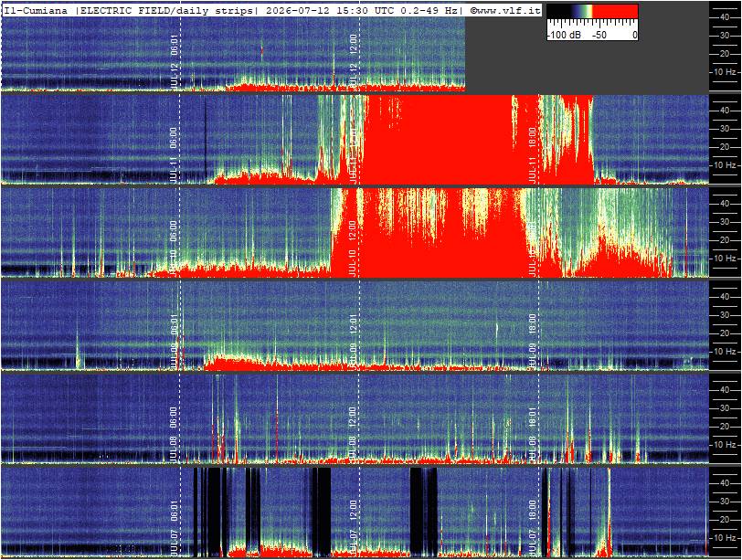
Task: Click the I1-Cumiana station title text
Action: 36,10
